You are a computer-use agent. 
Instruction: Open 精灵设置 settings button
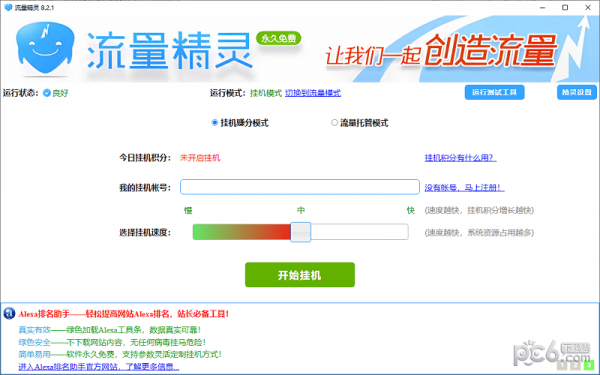pyautogui.click(x=577, y=92)
